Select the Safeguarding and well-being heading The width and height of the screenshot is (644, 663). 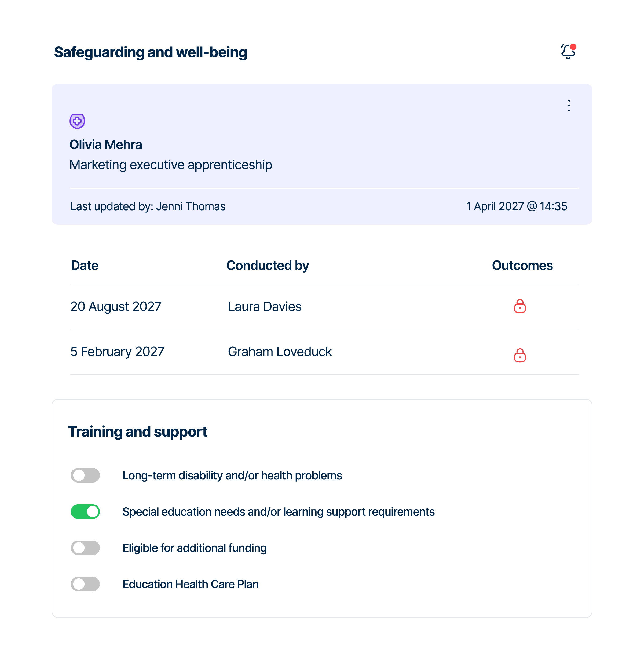point(151,52)
